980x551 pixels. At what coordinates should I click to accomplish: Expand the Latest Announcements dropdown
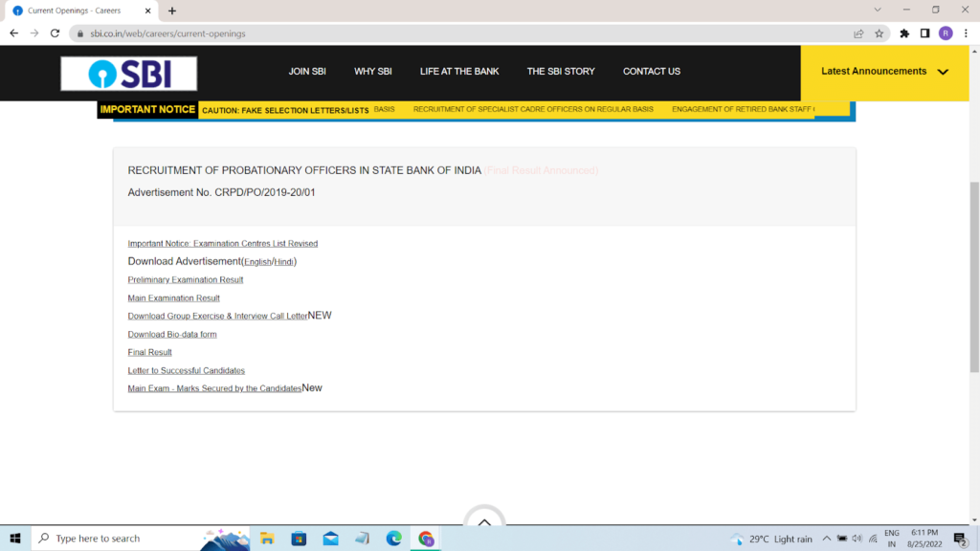coord(884,72)
